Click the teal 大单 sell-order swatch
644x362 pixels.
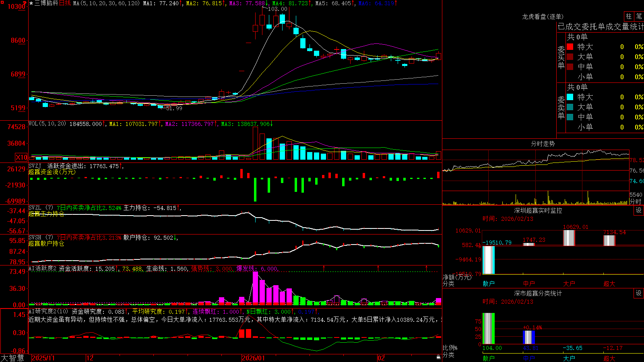point(570,107)
